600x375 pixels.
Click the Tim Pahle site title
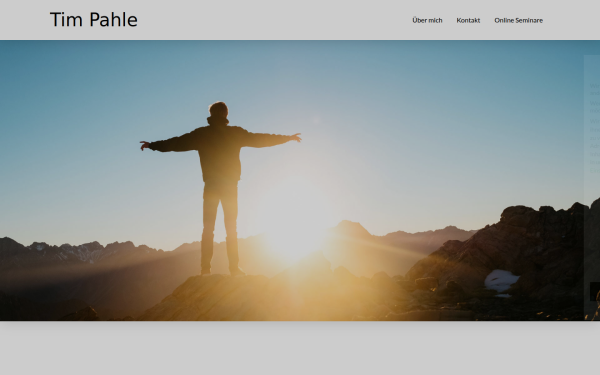pos(94,20)
